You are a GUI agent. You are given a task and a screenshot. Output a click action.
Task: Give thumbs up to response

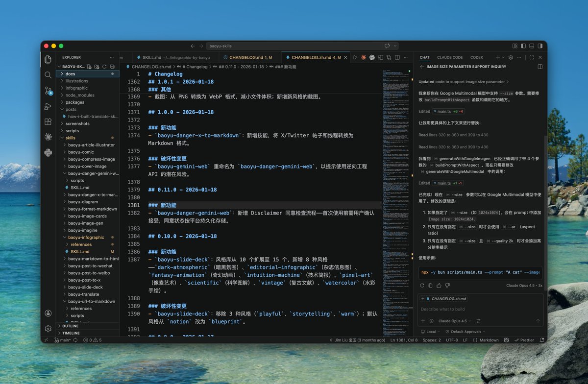click(439, 286)
